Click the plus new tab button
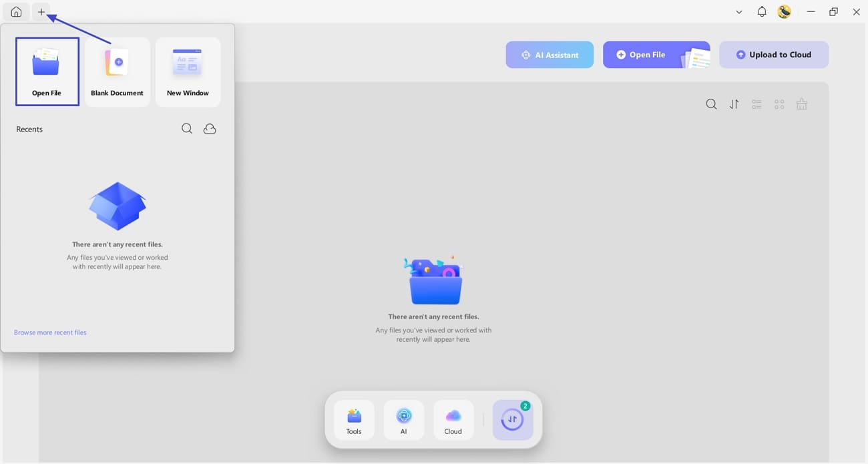The height and width of the screenshot is (464, 868). 41,12
